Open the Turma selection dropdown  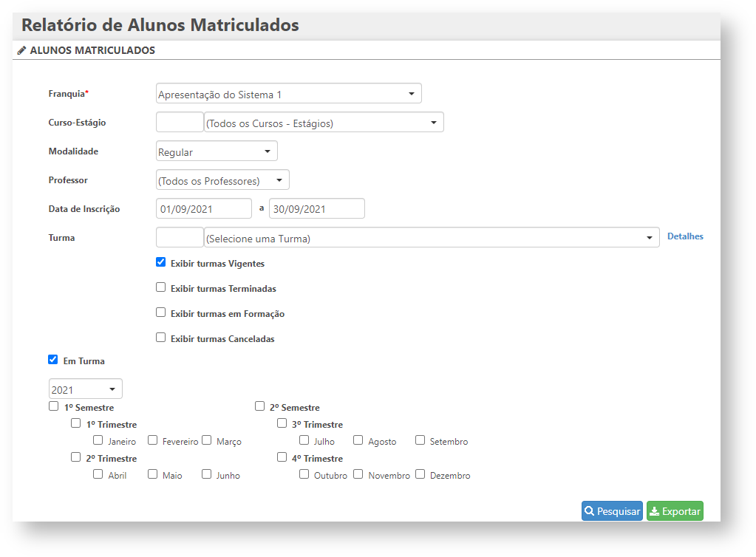pos(432,238)
